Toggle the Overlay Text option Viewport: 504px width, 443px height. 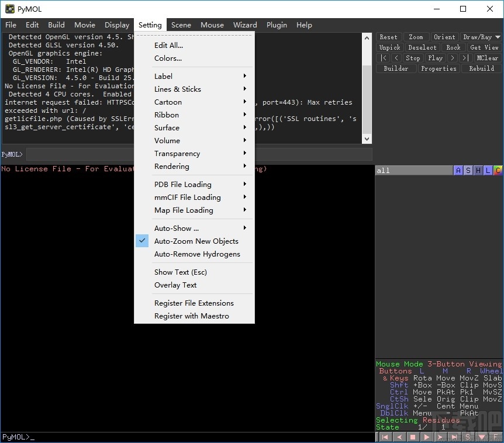click(175, 285)
